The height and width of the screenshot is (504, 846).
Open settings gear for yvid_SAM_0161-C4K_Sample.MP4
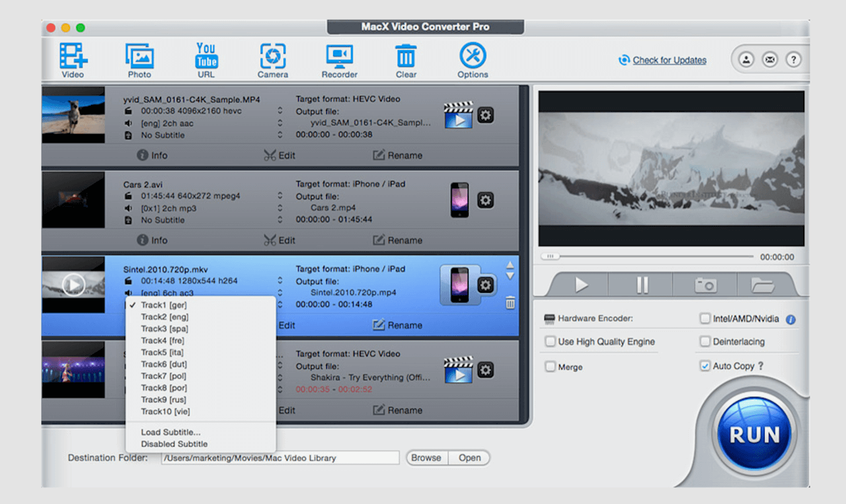[486, 116]
